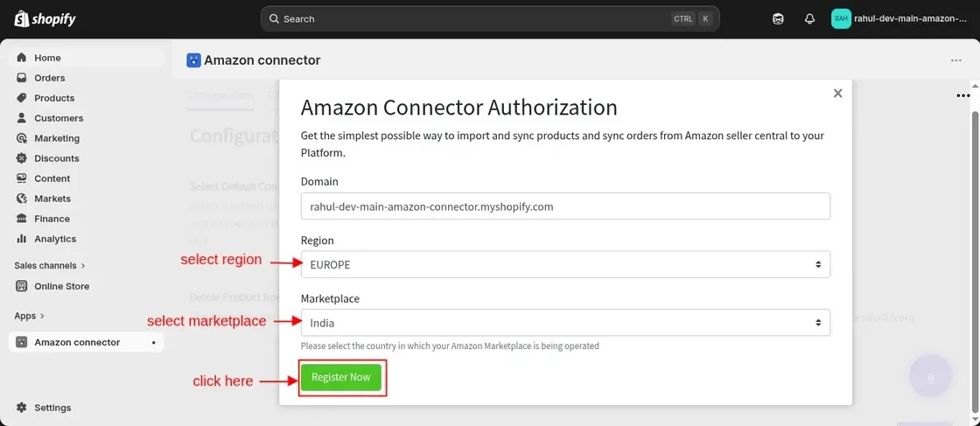Click the top Search bar
The width and height of the screenshot is (980, 426).
click(490, 18)
